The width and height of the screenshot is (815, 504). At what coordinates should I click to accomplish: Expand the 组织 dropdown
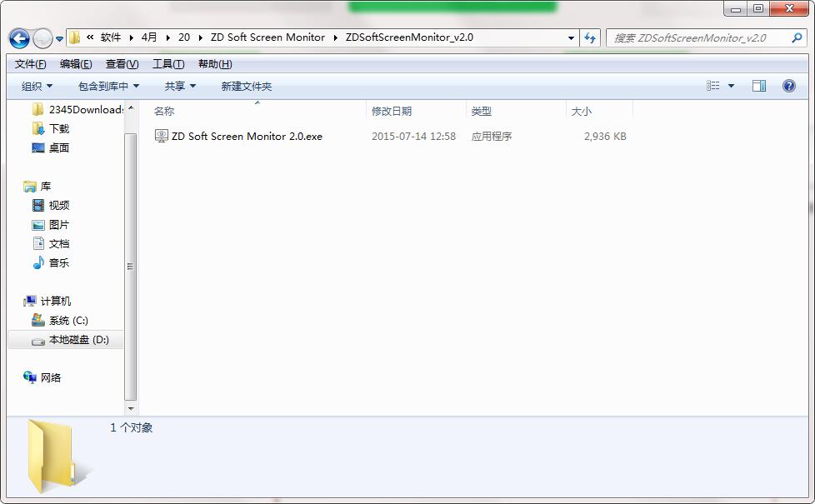pos(37,87)
